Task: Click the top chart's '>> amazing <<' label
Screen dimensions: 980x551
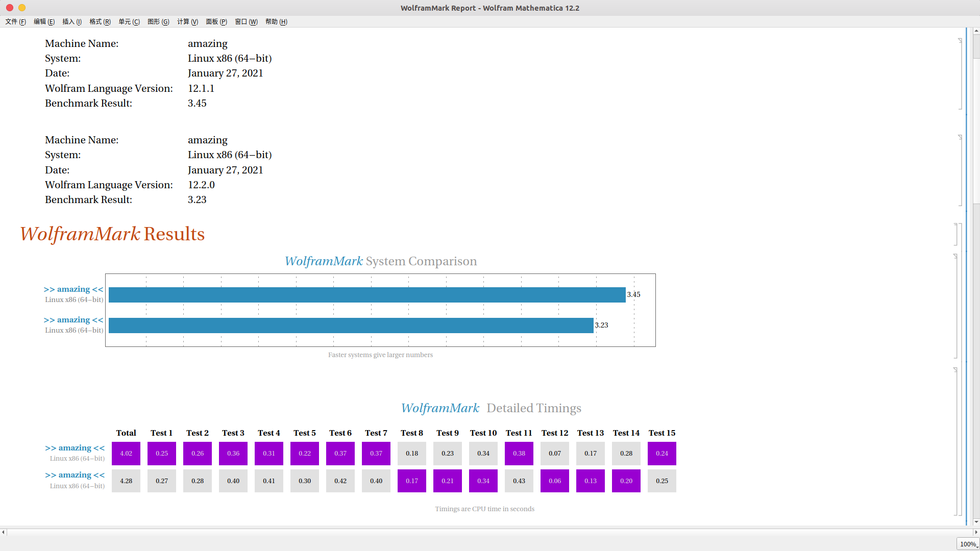Action: point(73,289)
